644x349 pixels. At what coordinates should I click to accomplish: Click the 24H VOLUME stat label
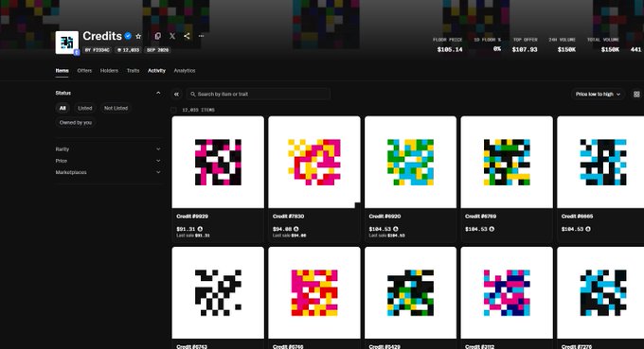coord(563,40)
